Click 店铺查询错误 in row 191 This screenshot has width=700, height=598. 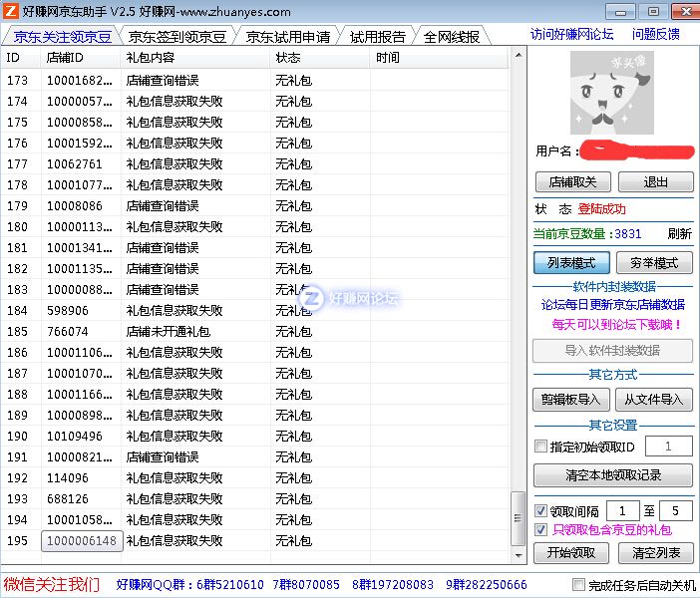(x=163, y=457)
